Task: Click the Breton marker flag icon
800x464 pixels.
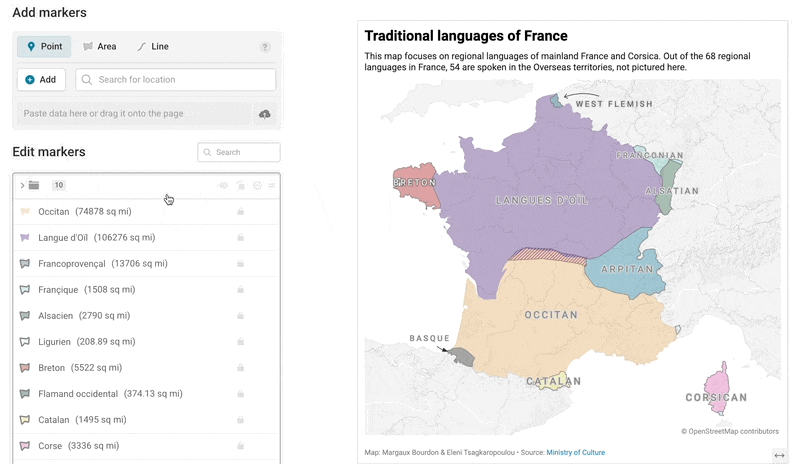Action: point(24,368)
